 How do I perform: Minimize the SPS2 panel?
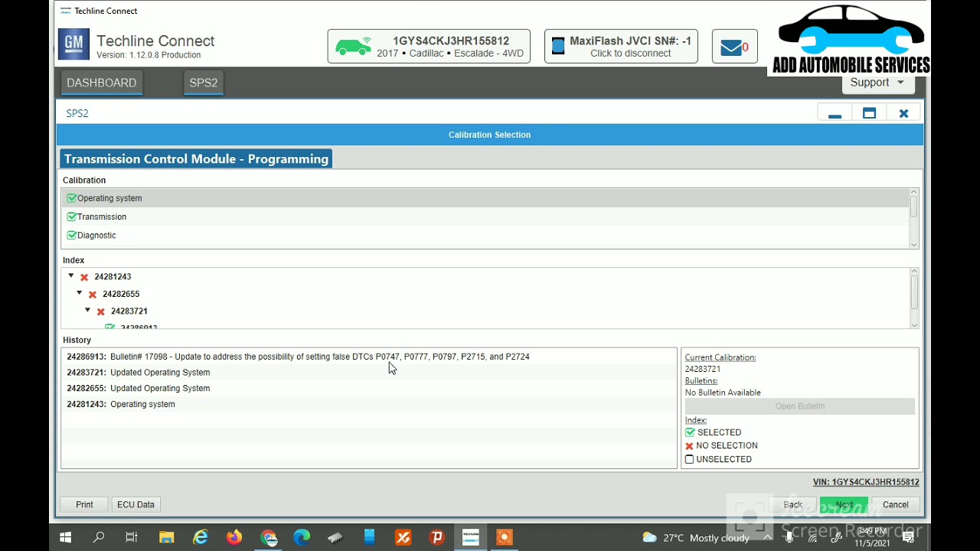(x=835, y=113)
